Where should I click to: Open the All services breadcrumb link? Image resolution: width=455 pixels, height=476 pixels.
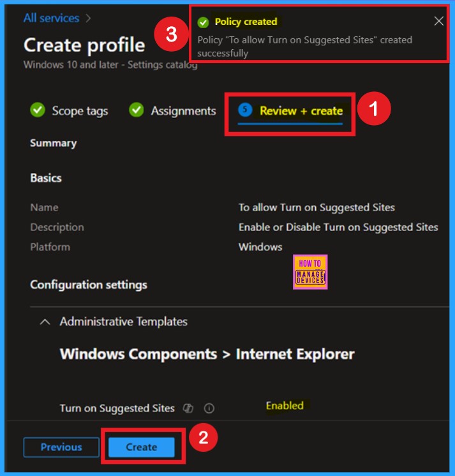[x=51, y=19]
